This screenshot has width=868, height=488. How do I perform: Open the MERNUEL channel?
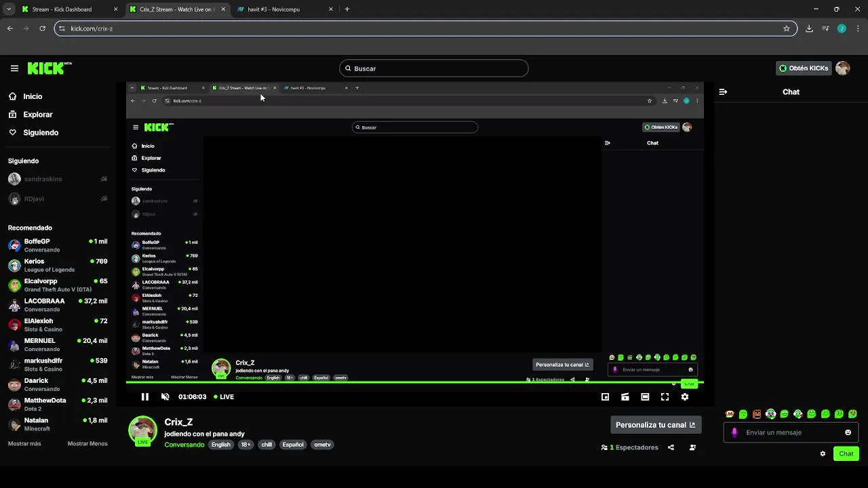click(58, 344)
